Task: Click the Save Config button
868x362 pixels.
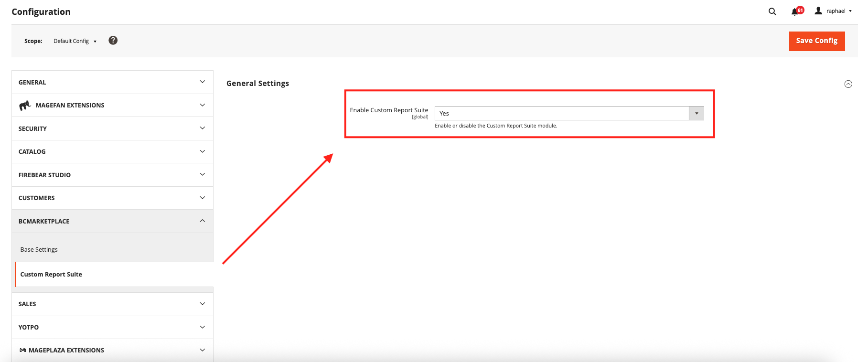Action: (x=816, y=41)
